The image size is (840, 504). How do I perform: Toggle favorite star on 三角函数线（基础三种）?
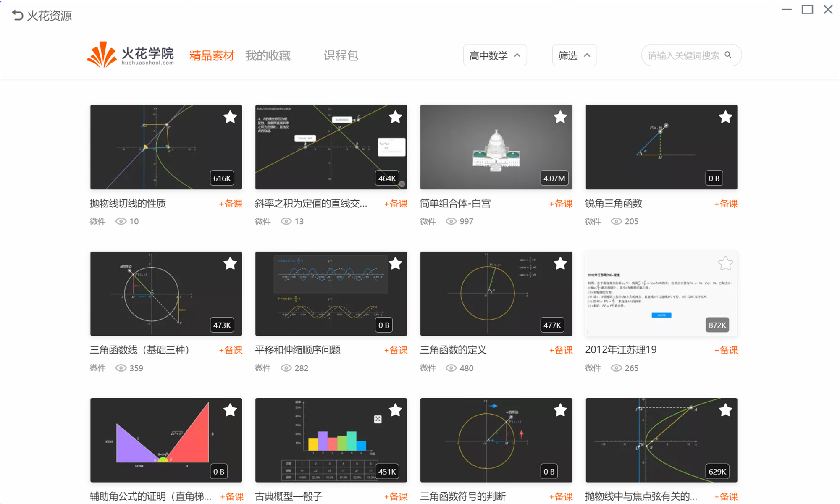pos(230,264)
